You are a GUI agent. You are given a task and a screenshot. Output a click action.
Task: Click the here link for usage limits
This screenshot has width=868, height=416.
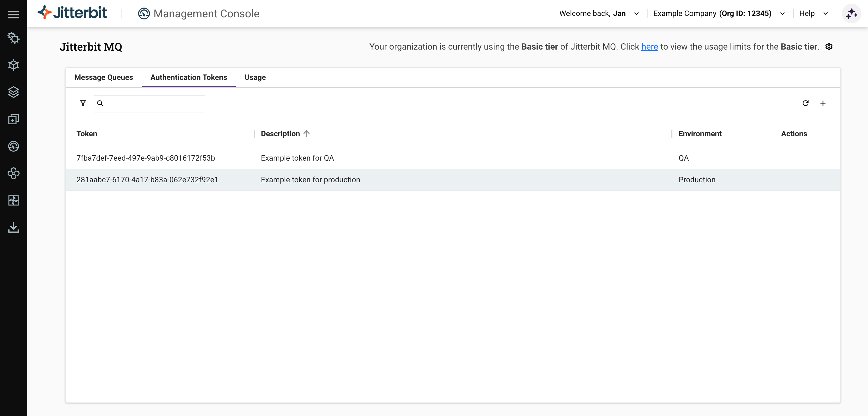pos(649,47)
